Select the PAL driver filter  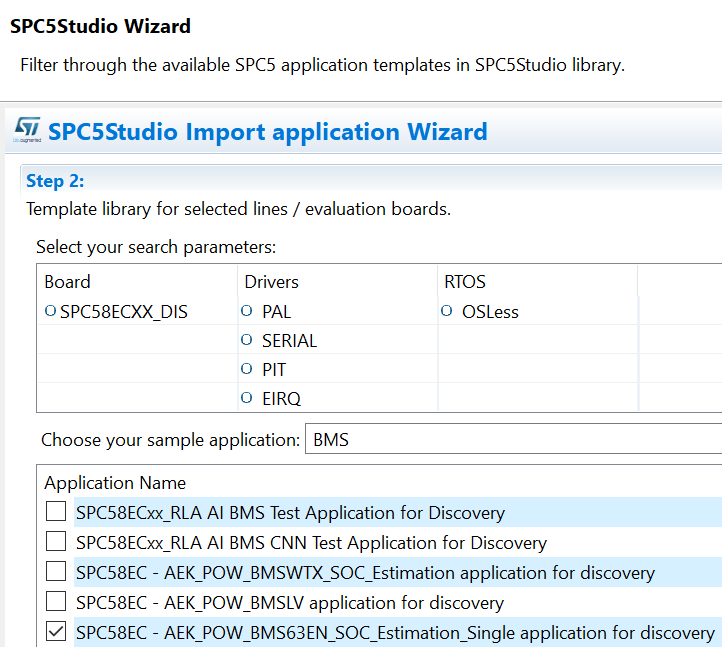pos(247,312)
